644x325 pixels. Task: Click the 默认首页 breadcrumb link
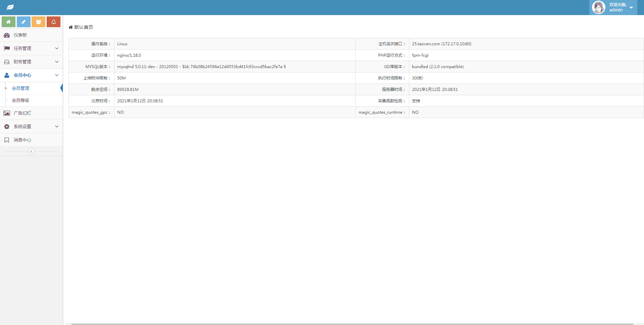click(x=83, y=27)
